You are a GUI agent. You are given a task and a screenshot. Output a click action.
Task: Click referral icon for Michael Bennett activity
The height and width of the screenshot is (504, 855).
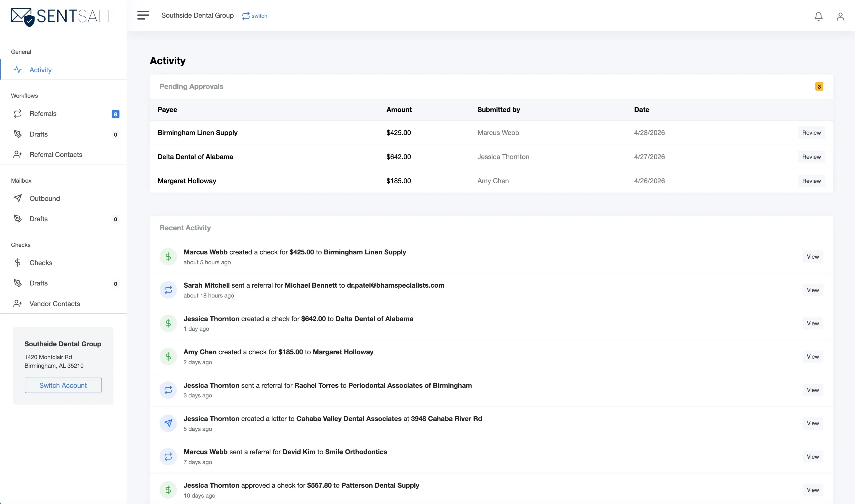168,290
